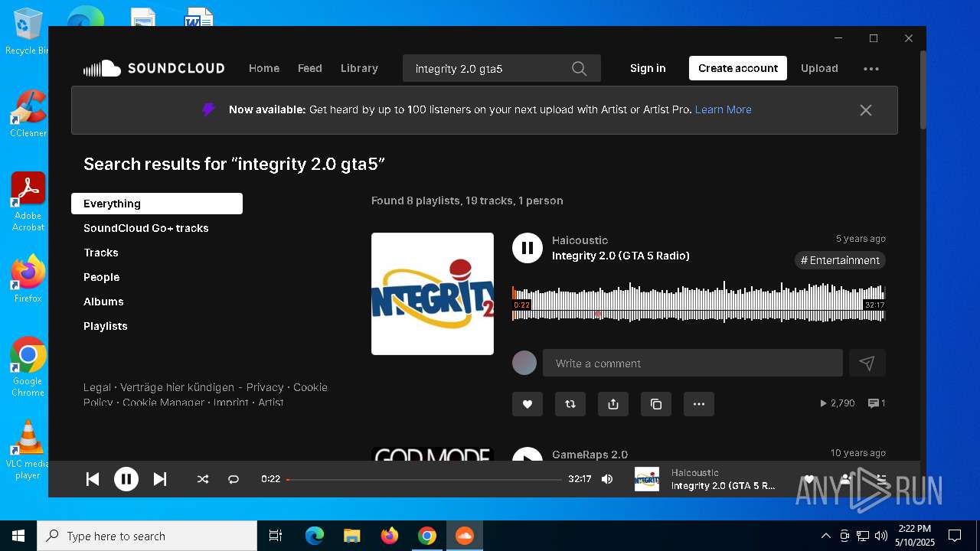This screenshot has height=551, width=980.
Task: Click Create account
Action: 738,68
